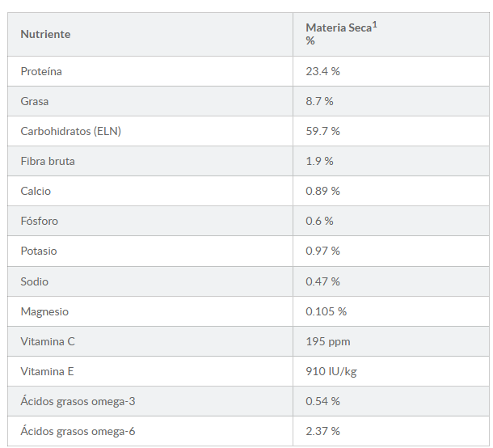Image resolution: width=493 pixels, height=448 pixels.
Task: Select the Ácidos grasos omega-3 cell
Action: (78, 401)
